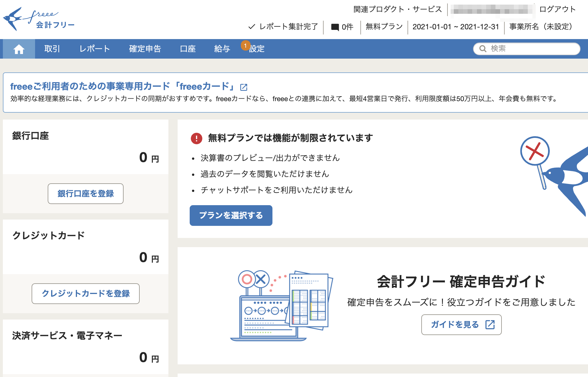Screen dimensions: 588x377
Task: Click 決済サービス・電子マネー heading
Action: tap(67, 336)
